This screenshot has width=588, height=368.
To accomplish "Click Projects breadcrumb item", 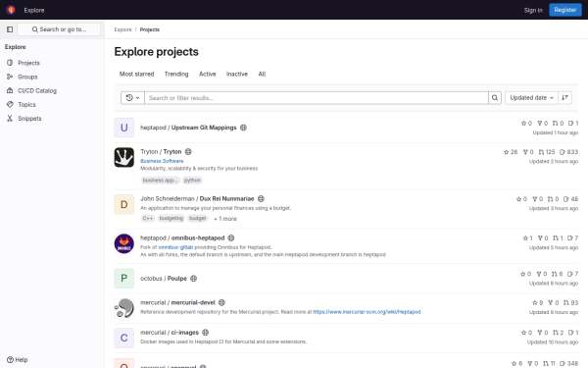I will 150,29.
